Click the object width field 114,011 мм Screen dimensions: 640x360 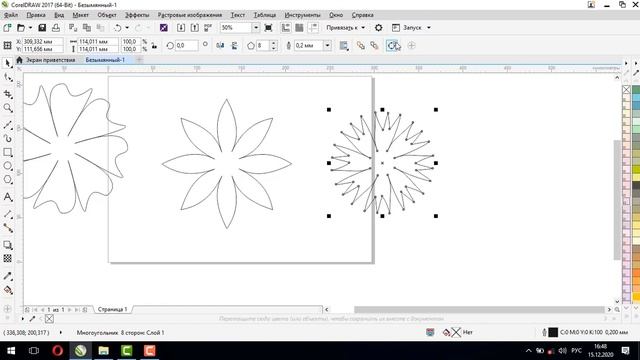click(x=98, y=42)
